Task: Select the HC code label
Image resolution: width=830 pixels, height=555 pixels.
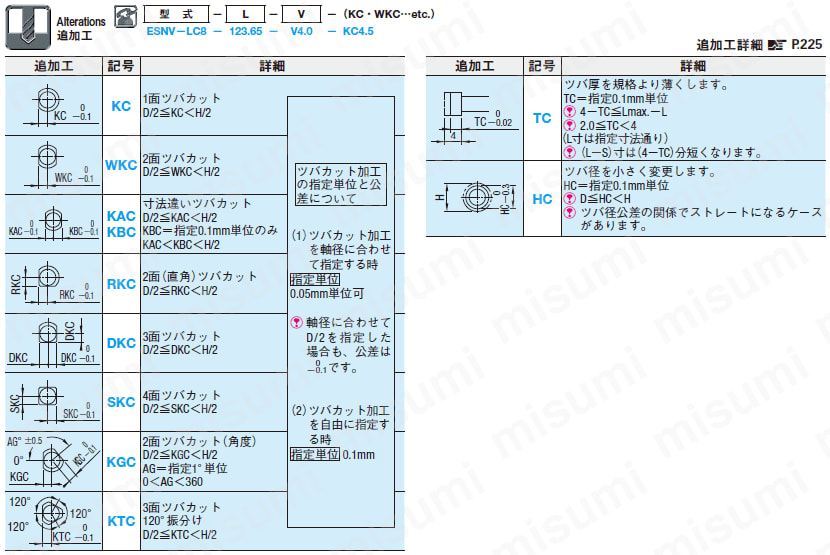Action: (542, 199)
